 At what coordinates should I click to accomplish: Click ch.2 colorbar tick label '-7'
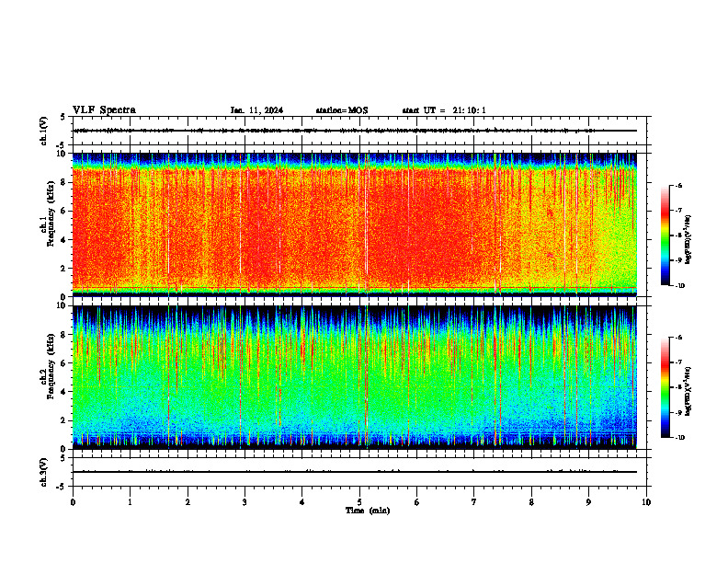(x=678, y=362)
